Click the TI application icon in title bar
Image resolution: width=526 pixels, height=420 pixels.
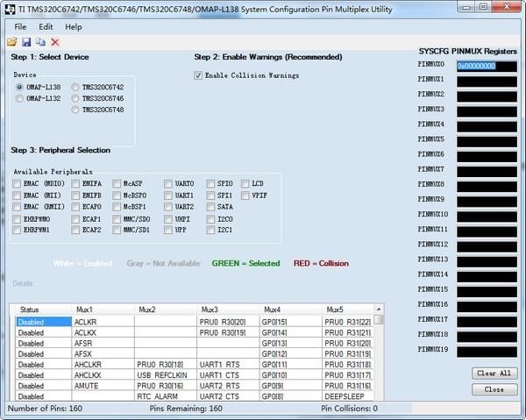point(9,9)
